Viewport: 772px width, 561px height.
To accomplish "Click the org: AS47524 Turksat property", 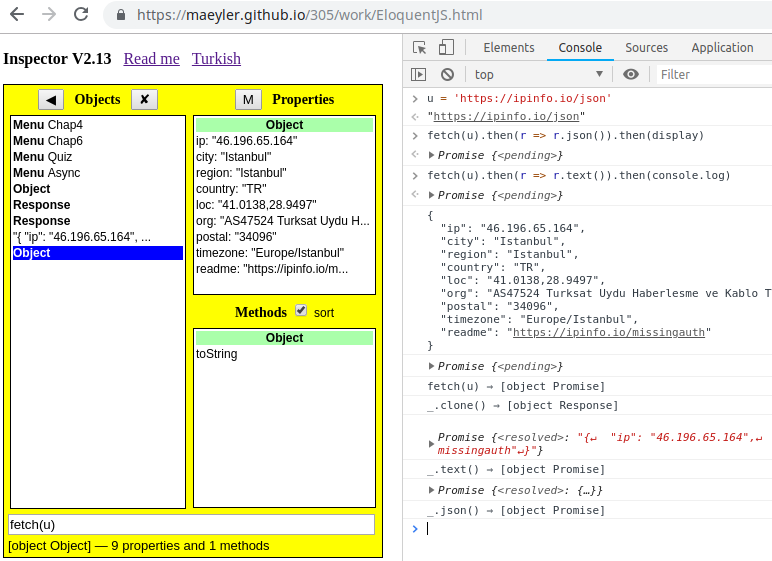I will pyautogui.click(x=284, y=221).
